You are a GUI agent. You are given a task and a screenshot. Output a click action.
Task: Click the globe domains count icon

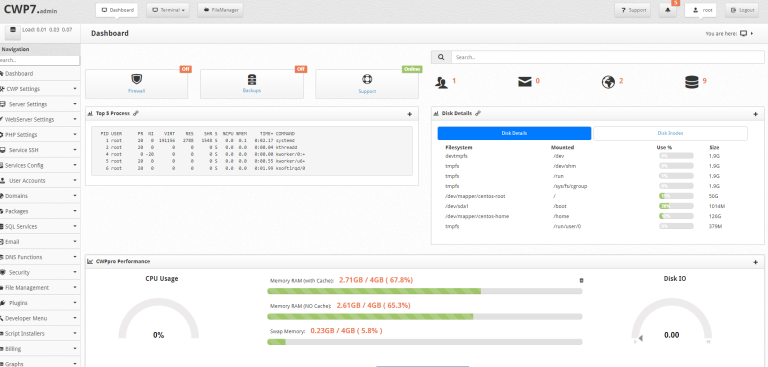click(x=608, y=82)
